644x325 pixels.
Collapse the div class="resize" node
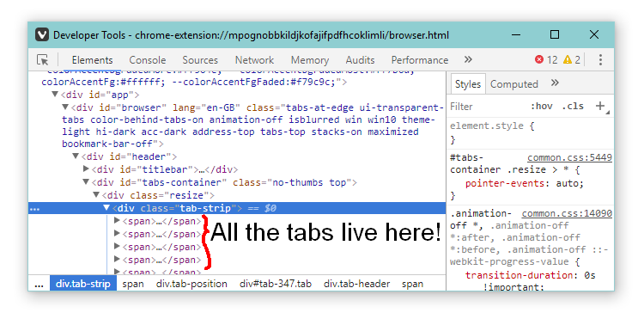96,194
